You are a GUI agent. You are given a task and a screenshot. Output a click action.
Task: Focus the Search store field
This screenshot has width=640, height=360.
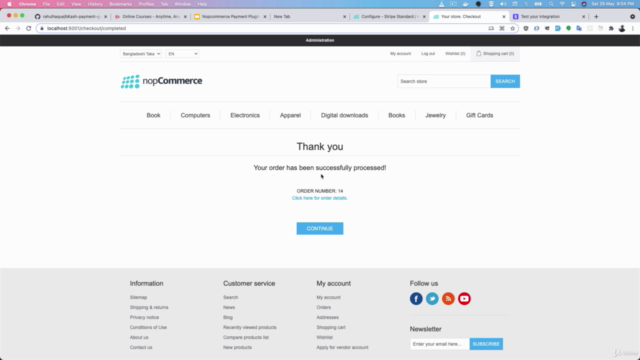point(444,81)
